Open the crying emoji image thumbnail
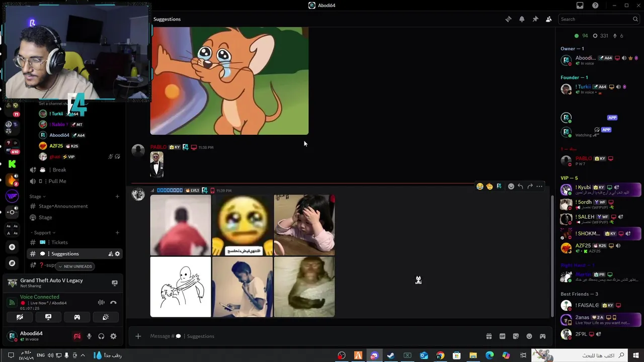Viewport: 644px width, 362px height. tap(243, 225)
